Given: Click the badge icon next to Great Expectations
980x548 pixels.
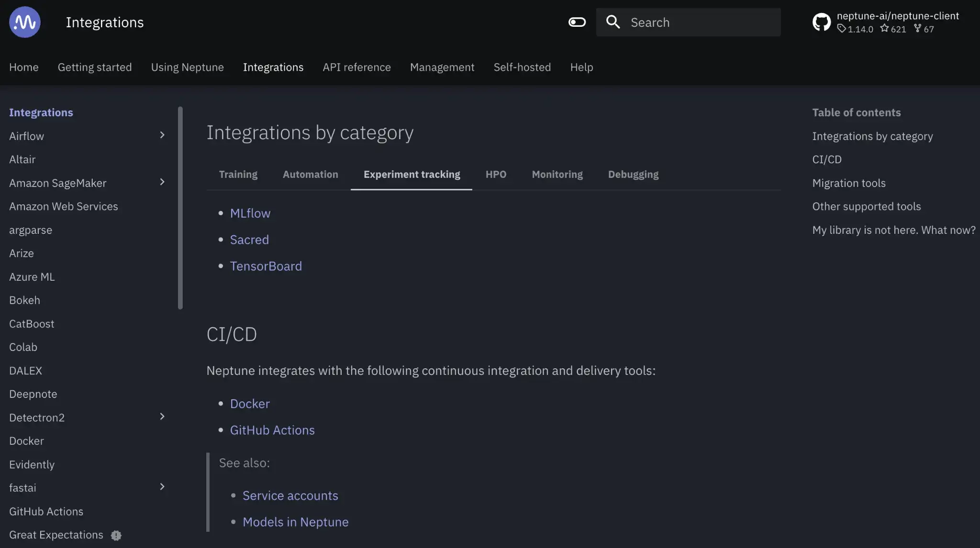Looking at the screenshot, I should [x=116, y=535].
